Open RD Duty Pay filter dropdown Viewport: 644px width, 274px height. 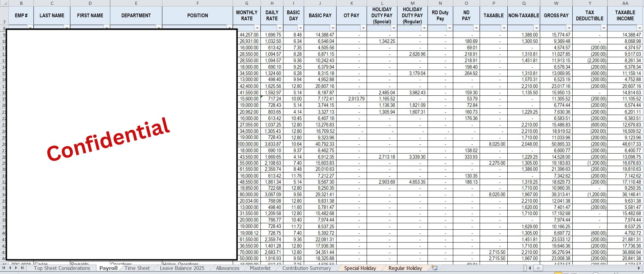450,28
